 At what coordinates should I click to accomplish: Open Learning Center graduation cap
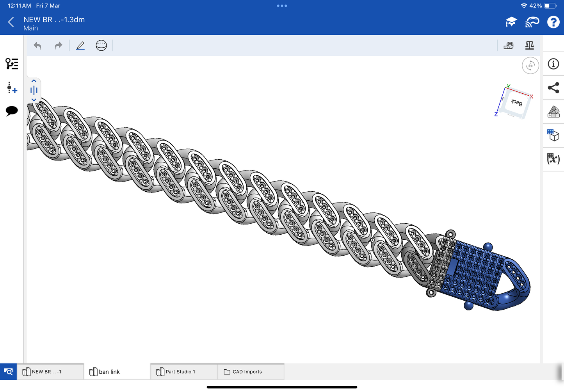[511, 22]
